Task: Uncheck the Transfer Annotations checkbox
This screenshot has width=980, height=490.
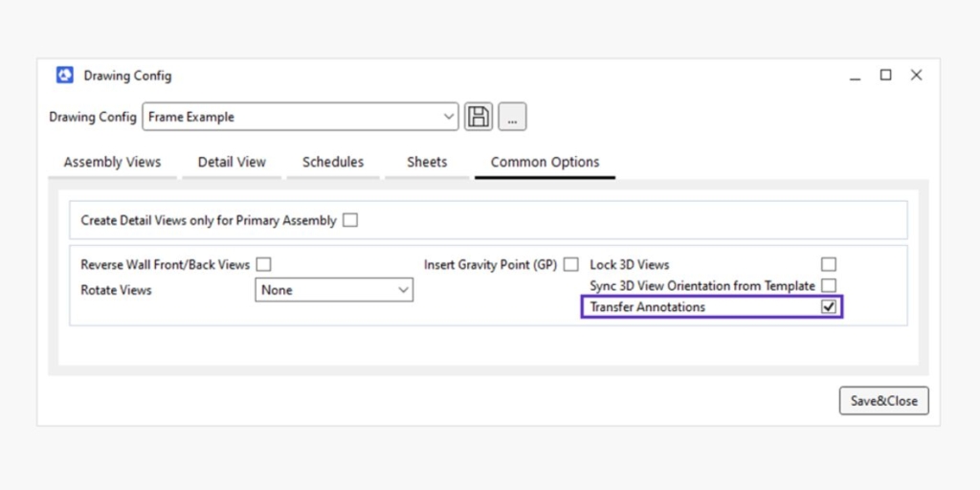Action: (829, 307)
